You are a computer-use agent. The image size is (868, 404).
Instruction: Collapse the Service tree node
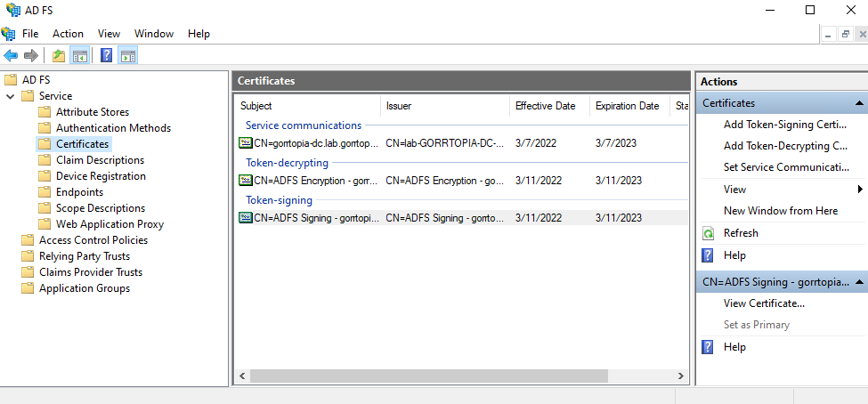point(11,96)
